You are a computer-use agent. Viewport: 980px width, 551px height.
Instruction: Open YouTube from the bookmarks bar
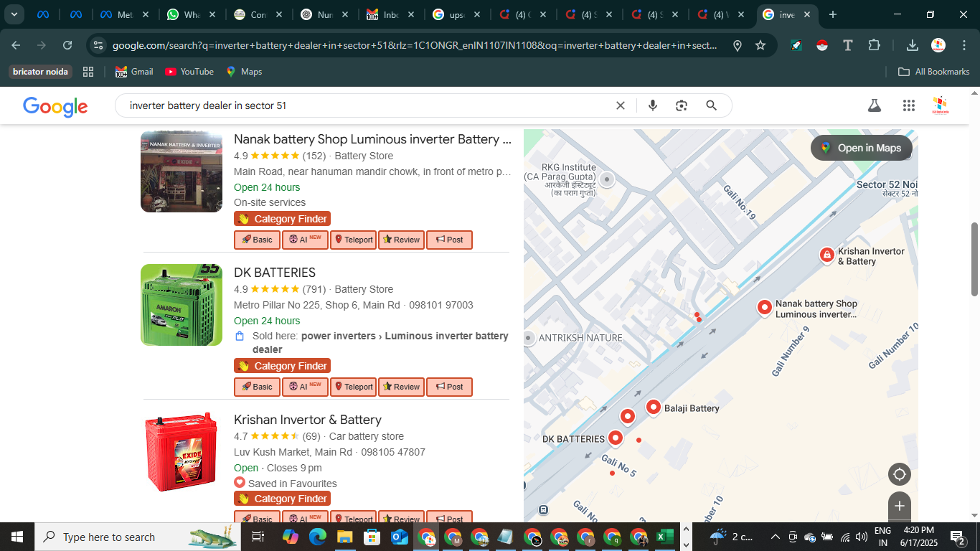189,71
